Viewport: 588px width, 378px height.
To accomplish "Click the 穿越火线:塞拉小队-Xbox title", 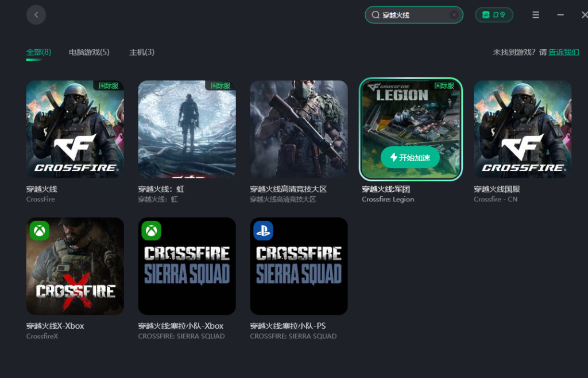I will (181, 326).
